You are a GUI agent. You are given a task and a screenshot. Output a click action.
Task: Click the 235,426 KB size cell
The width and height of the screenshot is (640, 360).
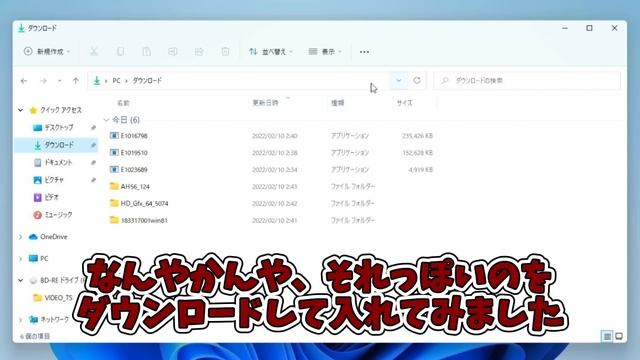(x=417, y=136)
